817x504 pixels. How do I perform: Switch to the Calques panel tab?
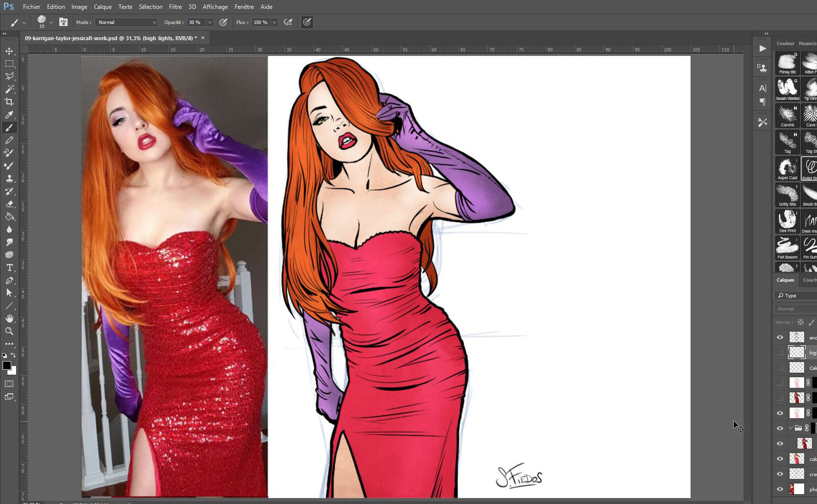point(785,280)
